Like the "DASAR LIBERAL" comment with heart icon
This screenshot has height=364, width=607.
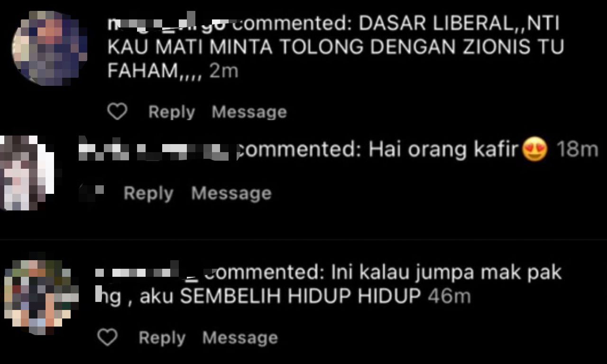(118, 112)
